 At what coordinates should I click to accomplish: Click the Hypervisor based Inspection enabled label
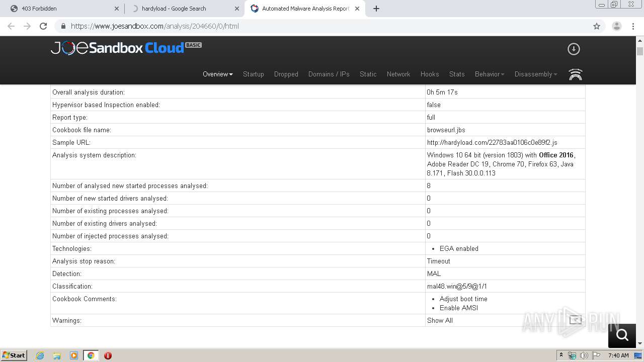pyautogui.click(x=106, y=105)
